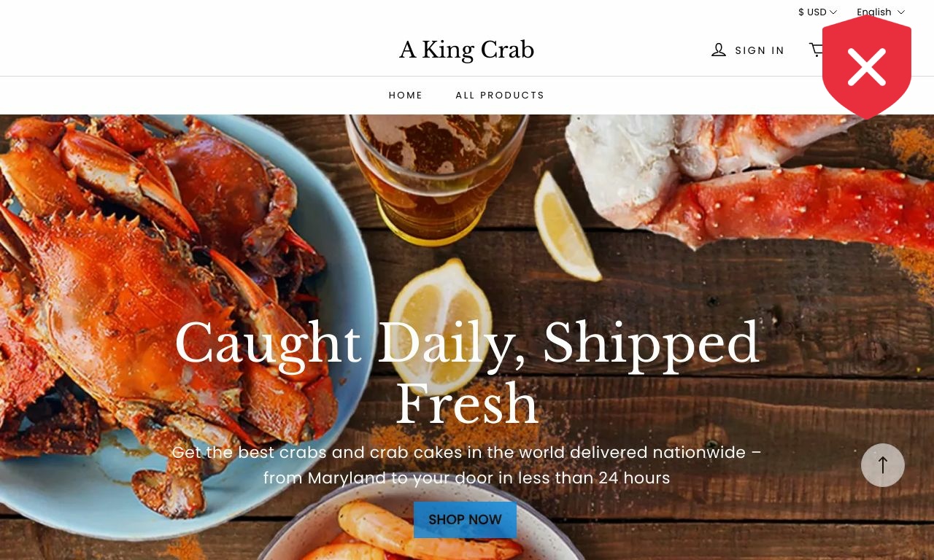The image size is (934, 560).
Task: Click the SHOP NOW button
Action: coord(465,520)
